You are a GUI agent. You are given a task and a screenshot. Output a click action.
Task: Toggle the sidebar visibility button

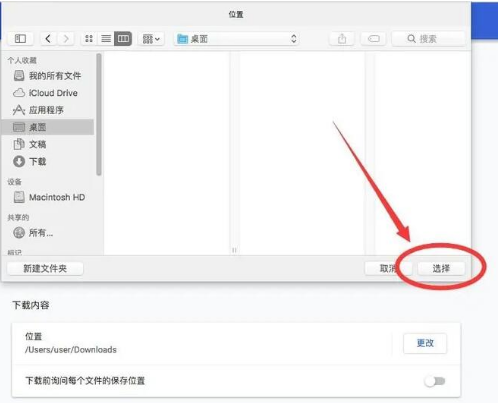click(x=20, y=39)
